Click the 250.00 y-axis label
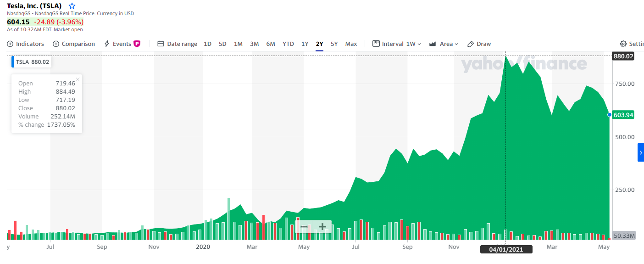The height and width of the screenshot is (264, 644). pos(625,190)
